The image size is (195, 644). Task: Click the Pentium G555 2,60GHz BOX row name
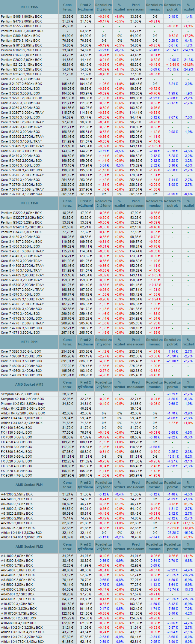21,26
